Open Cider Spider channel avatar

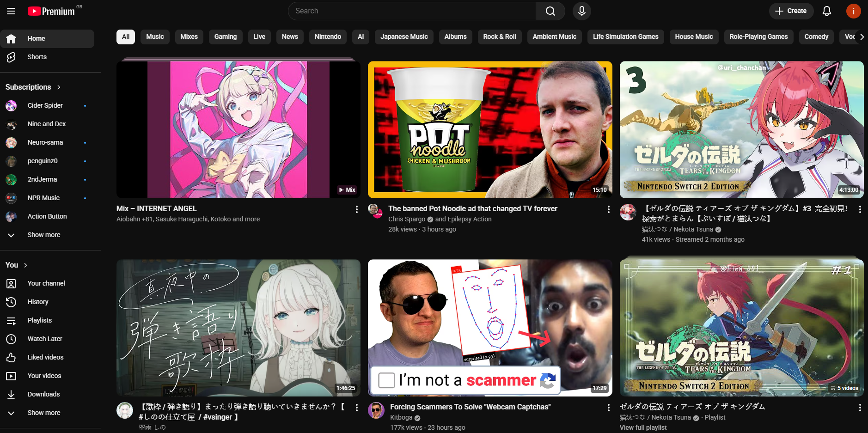click(11, 105)
